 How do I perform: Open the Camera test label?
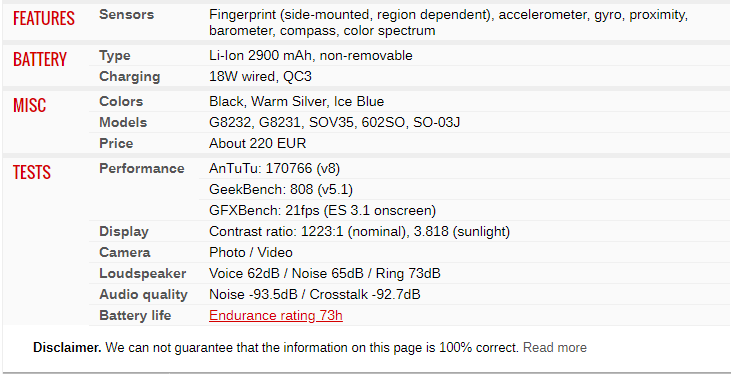(124, 253)
